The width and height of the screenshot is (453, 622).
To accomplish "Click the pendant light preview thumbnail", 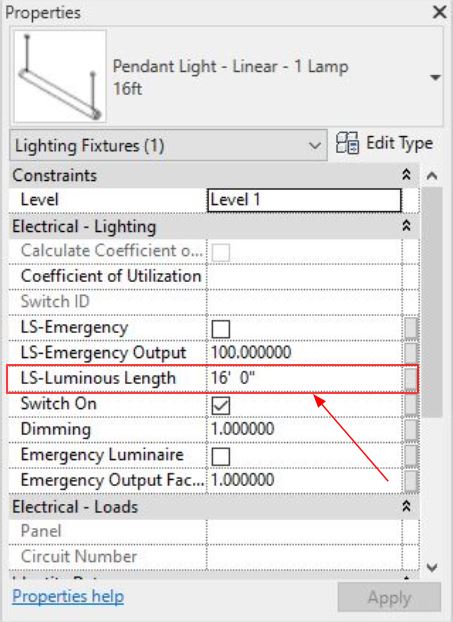I will (x=60, y=76).
